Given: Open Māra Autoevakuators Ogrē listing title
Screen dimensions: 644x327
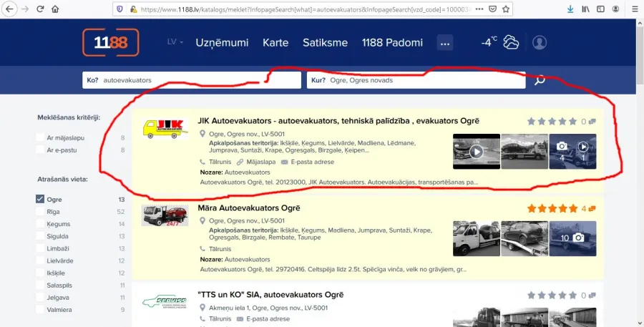Looking at the screenshot, I should [249, 208].
